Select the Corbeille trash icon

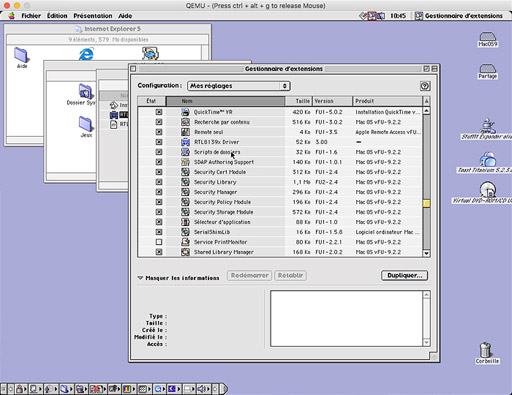click(486, 350)
